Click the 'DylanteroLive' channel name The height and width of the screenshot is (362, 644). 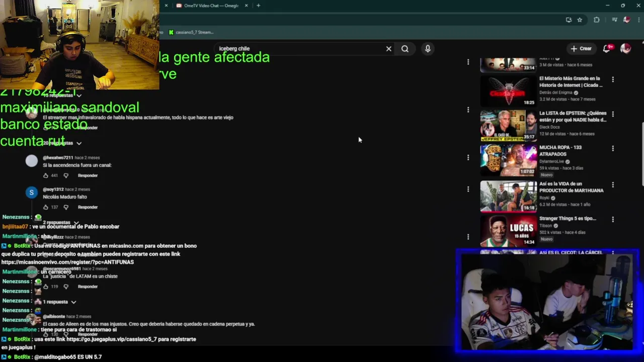pos(552,162)
